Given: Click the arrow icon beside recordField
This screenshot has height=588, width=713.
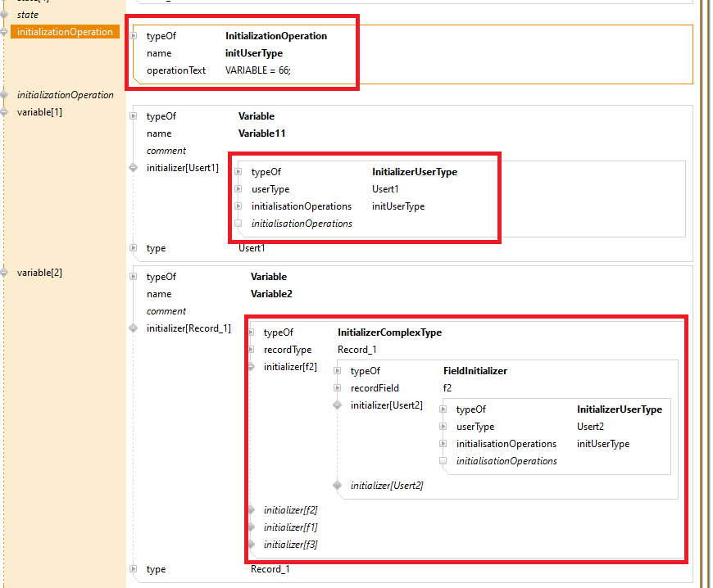Looking at the screenshot, I should coord(338,388).
